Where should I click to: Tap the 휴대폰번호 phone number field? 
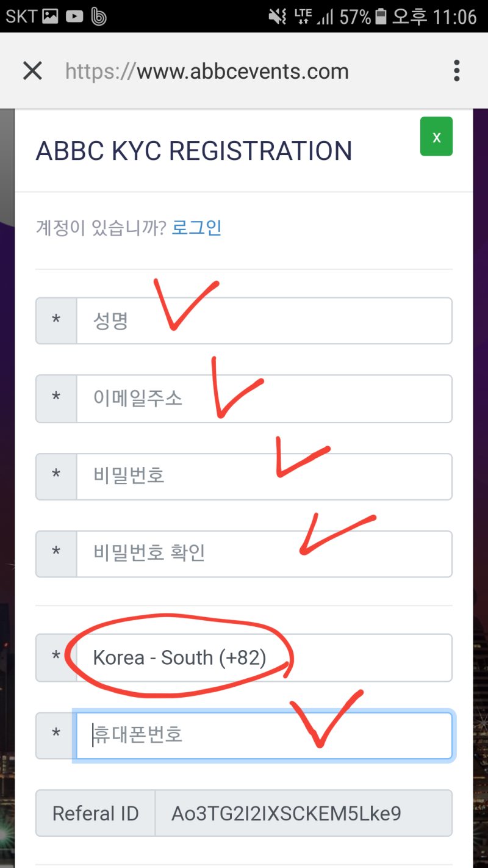262,735
